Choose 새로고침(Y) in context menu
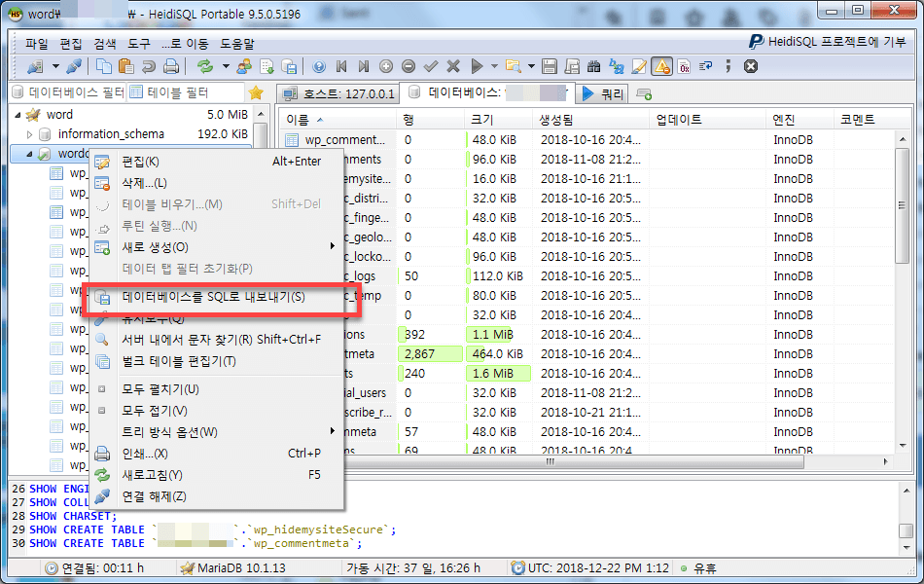Screen dimensions: 924x584 [x=216, y=475]
